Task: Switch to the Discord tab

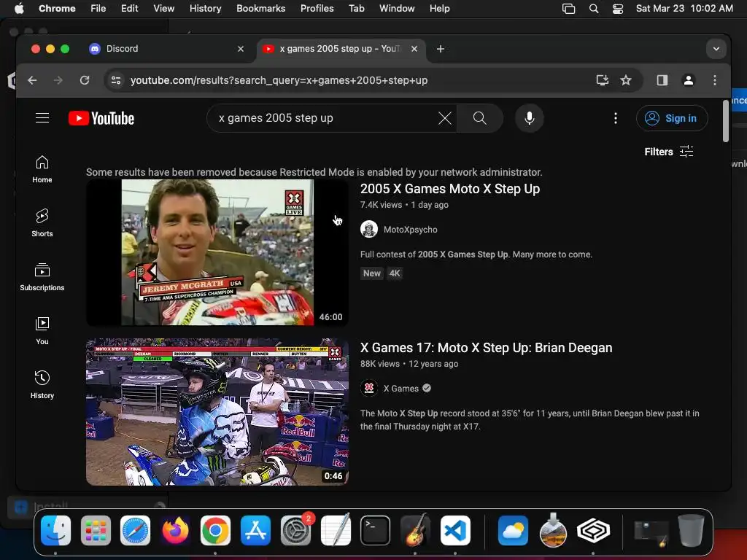Action: pyautogui.click(x=167, y=49)
